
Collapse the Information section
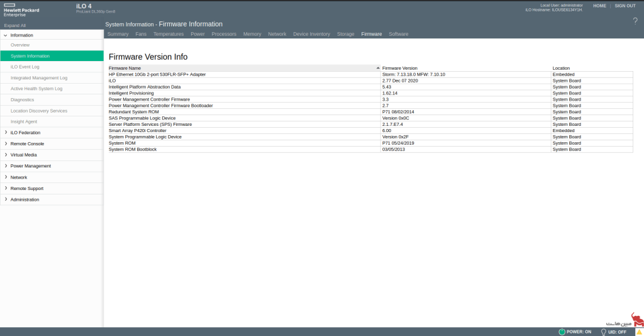point(5,35)
